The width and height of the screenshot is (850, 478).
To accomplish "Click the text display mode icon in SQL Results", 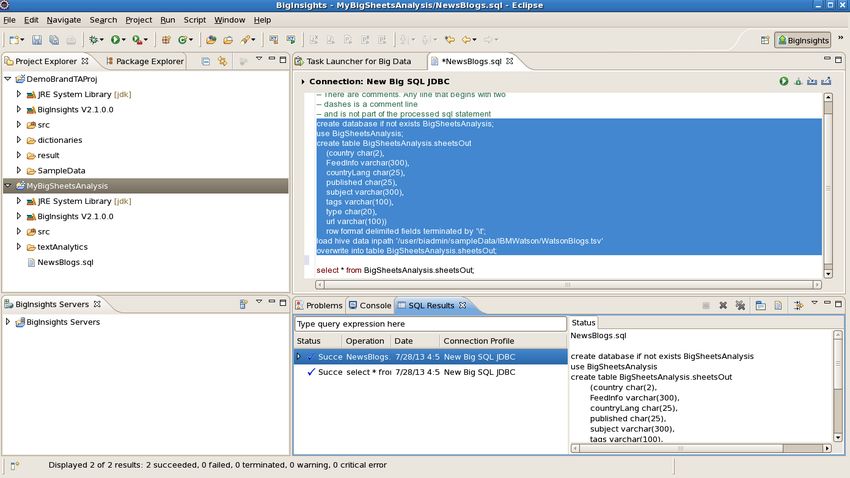I will tap(778, 306).
